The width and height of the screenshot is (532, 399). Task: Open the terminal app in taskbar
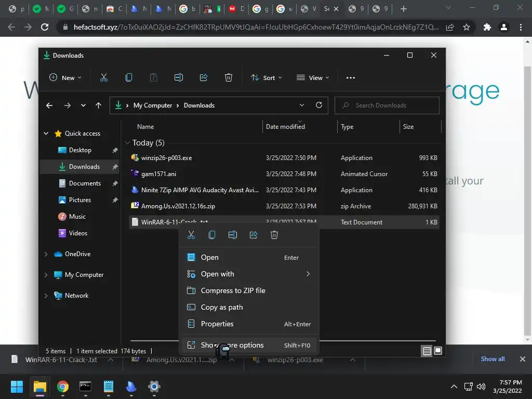click(85, 387)
